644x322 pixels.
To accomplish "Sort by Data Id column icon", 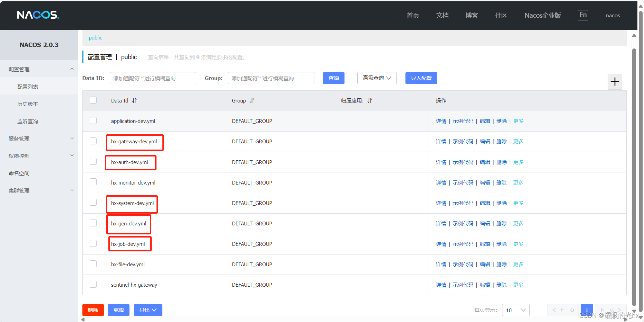I will coord(134,101).
